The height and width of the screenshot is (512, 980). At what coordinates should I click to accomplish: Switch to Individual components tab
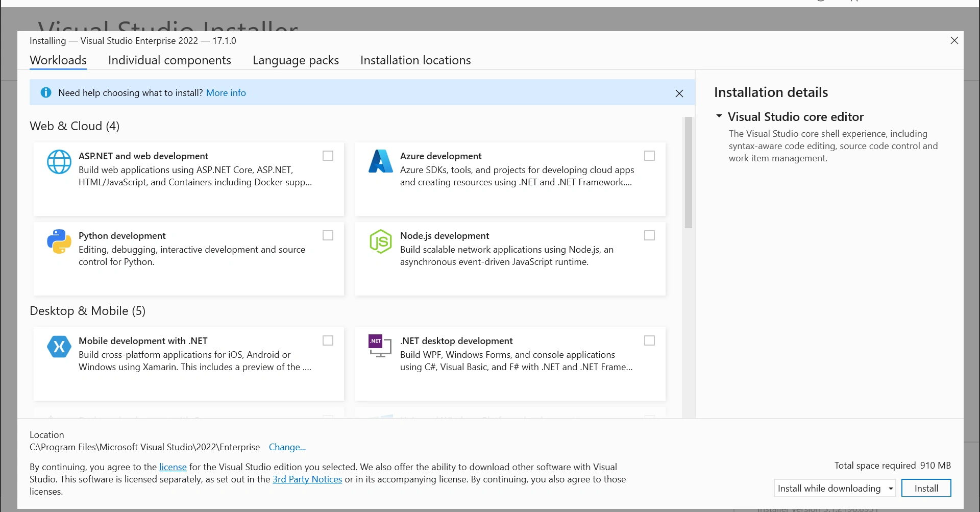(169, 60)
